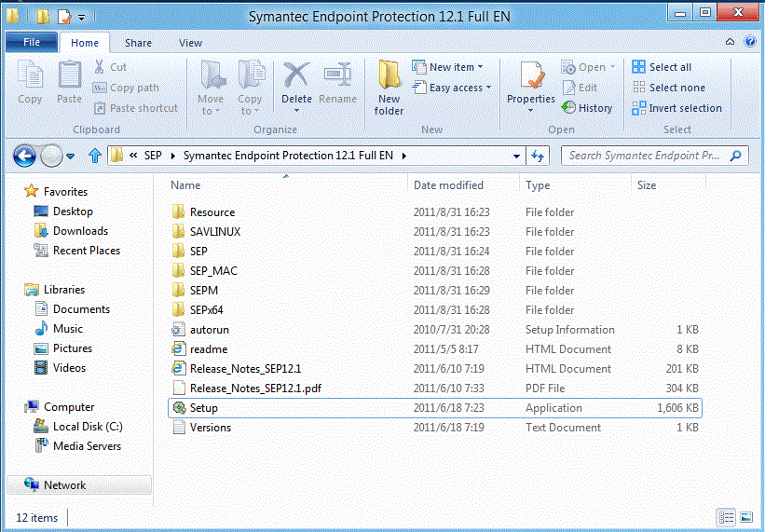Screen dimensions: 765x532
Task: Switch to the Share ribbon tab
Action: tap(138, 43)
